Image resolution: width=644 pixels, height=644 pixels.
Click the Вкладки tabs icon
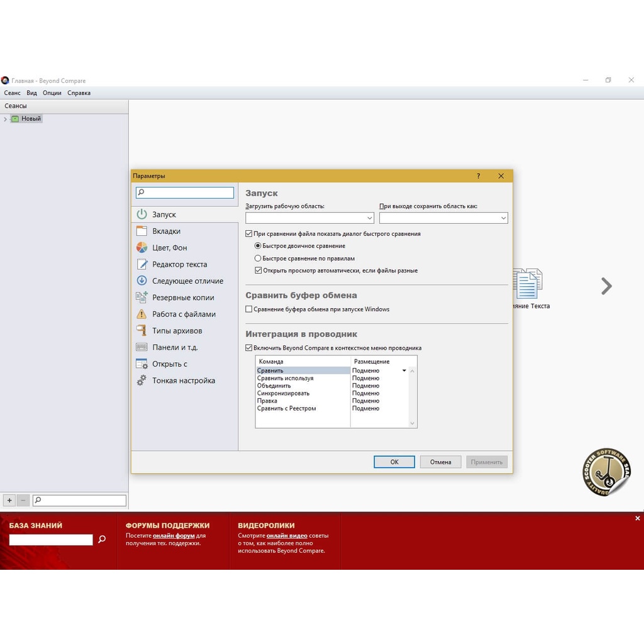142,231
